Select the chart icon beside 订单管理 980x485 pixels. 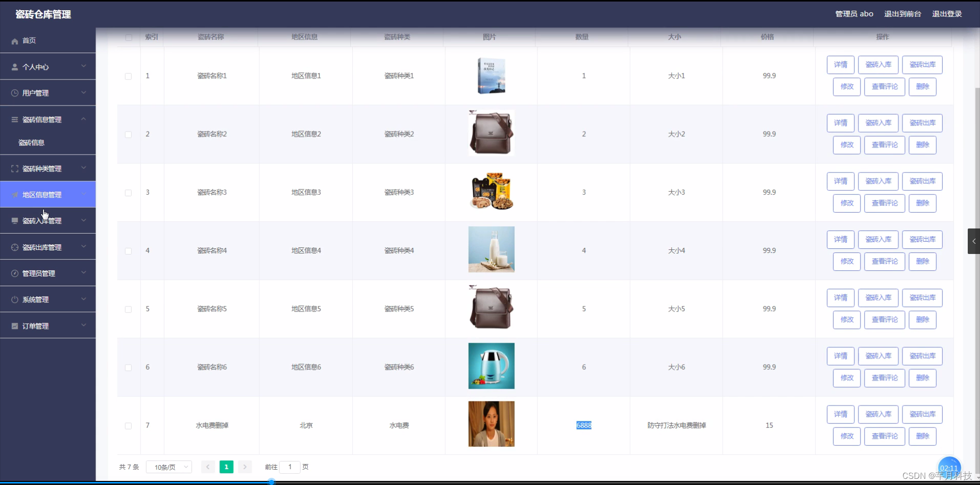(14, 326)
